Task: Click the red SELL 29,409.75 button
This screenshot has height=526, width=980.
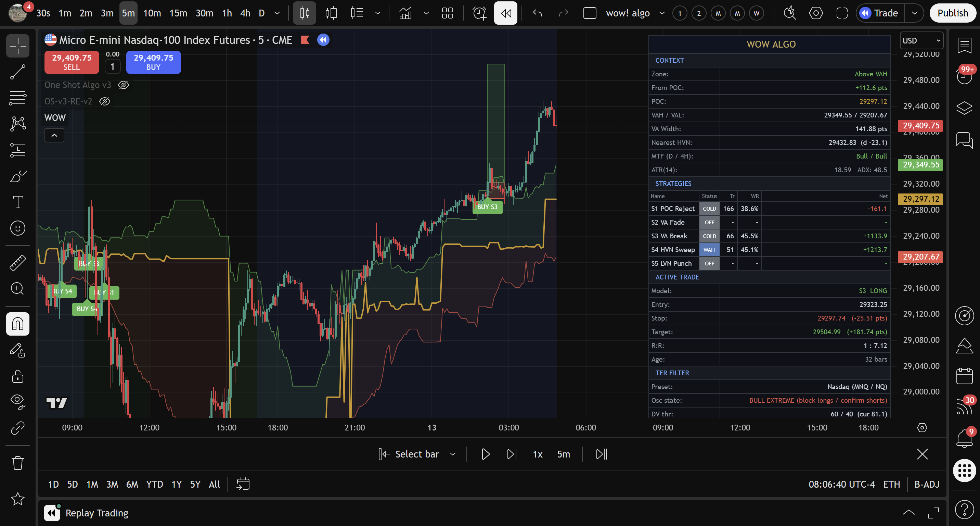Action: coord(72,62)
